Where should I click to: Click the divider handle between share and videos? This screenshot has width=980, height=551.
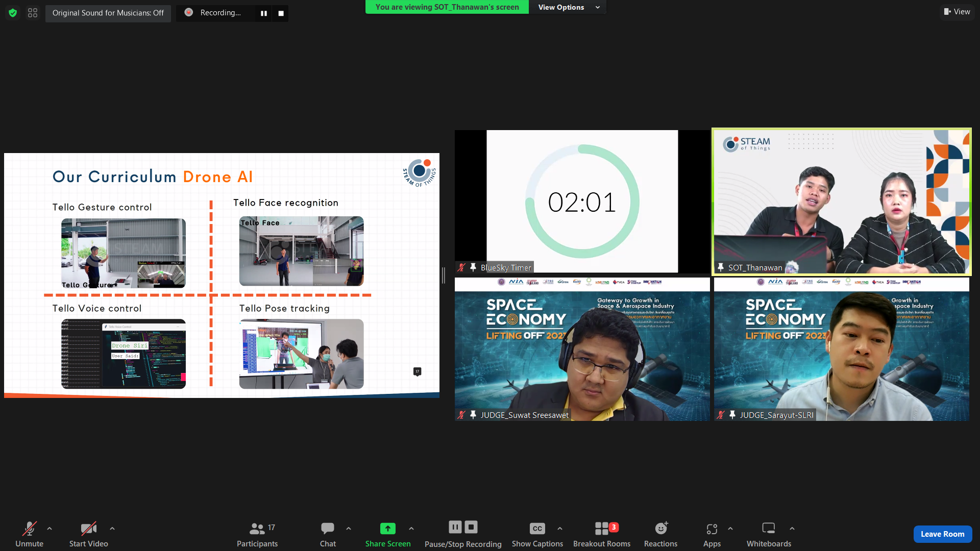pos(444,275)
